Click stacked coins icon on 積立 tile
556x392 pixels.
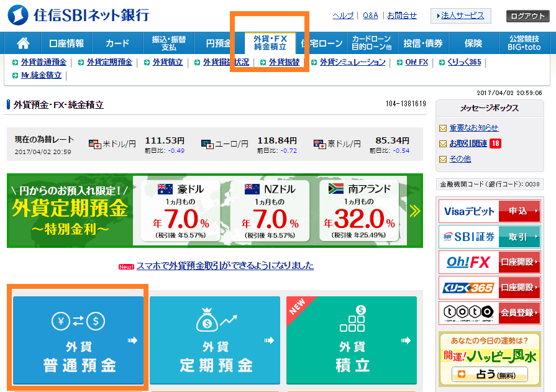(x=352, y=319)
